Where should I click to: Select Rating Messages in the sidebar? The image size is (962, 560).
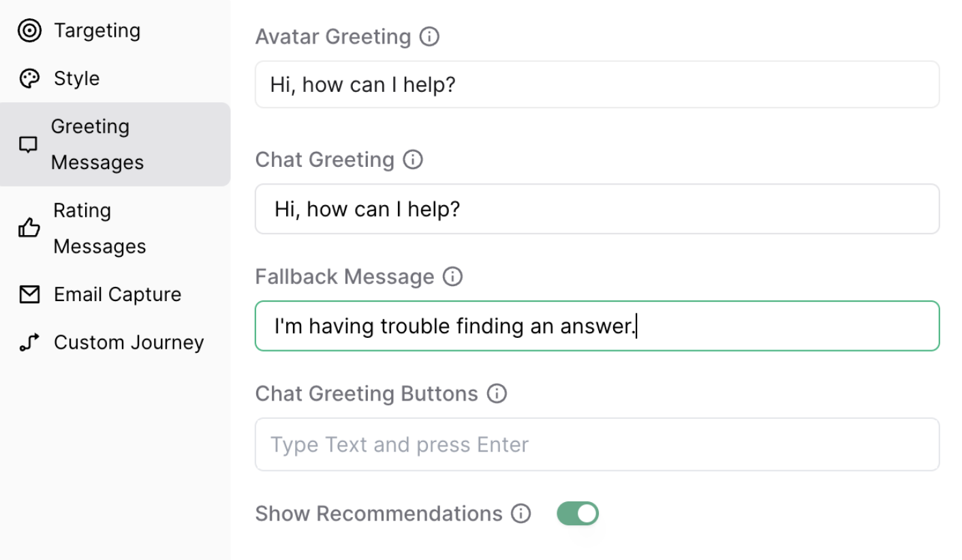click(x=99, y=228)
